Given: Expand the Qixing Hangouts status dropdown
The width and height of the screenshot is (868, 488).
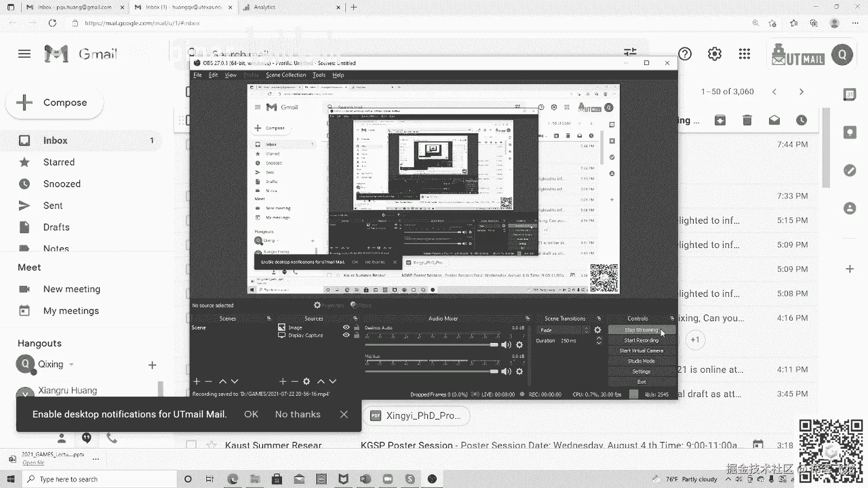Looking at the screenshot, I should click(x=71, y=365).
